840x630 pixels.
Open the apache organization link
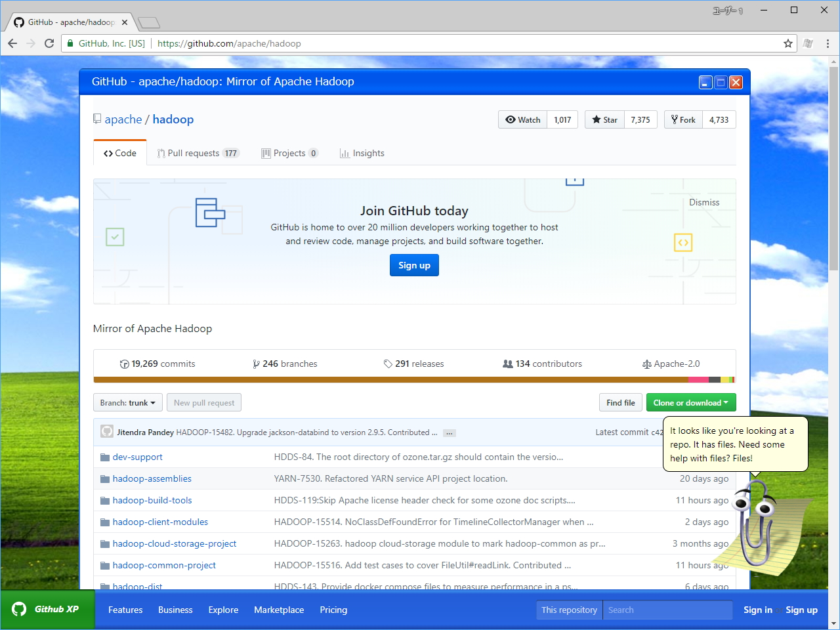[123, 119]
